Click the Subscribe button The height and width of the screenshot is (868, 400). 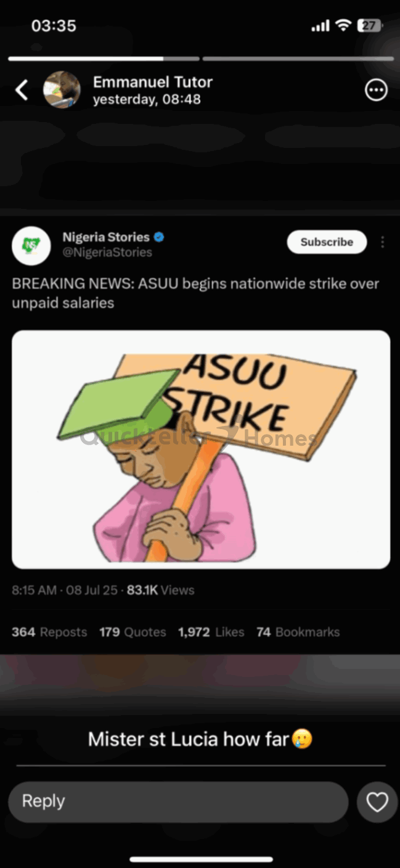tap(327, 242)
